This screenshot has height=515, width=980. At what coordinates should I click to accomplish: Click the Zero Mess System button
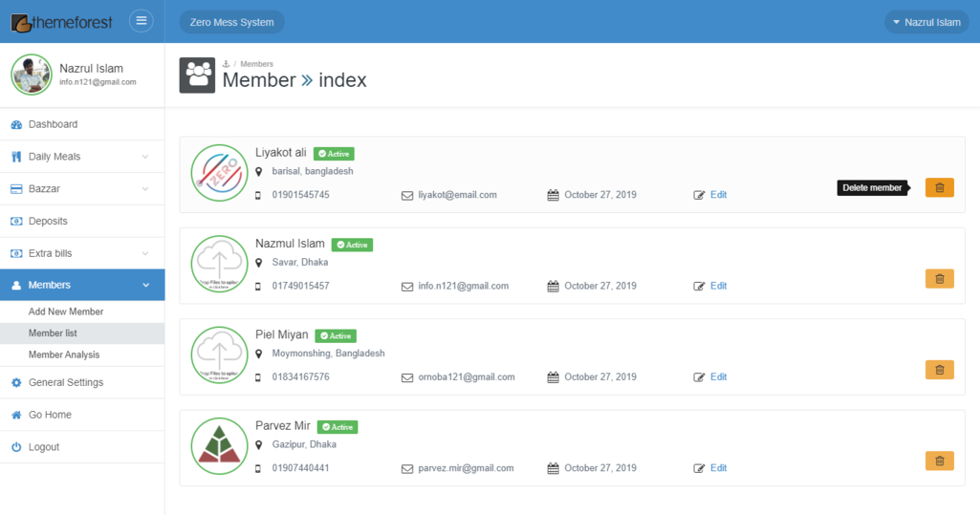coord(231,22)
